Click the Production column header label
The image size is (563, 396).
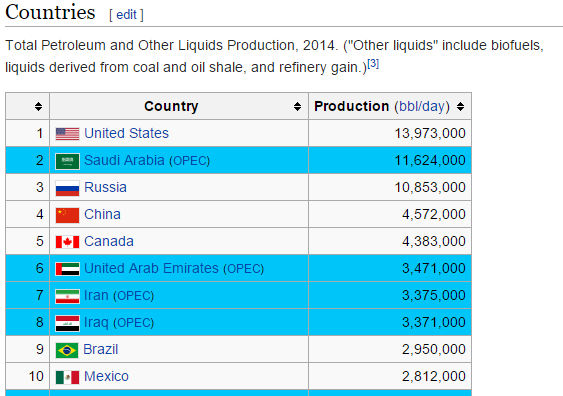(352, 106)
